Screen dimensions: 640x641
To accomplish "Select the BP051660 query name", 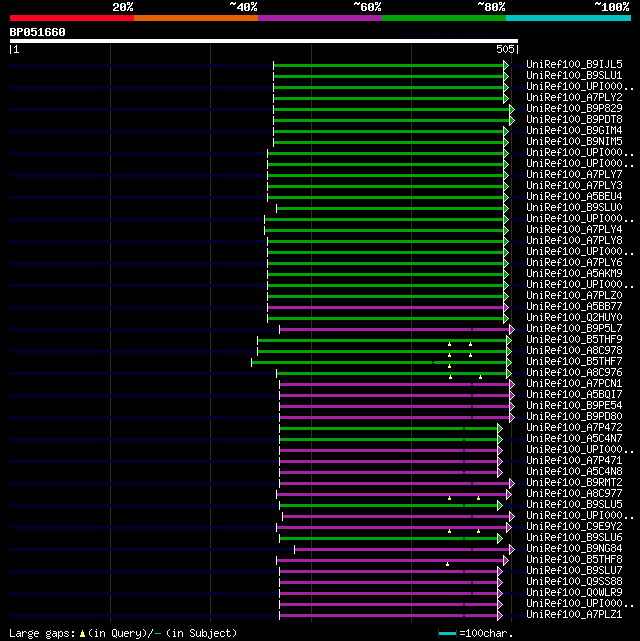I will pos(37,32).
